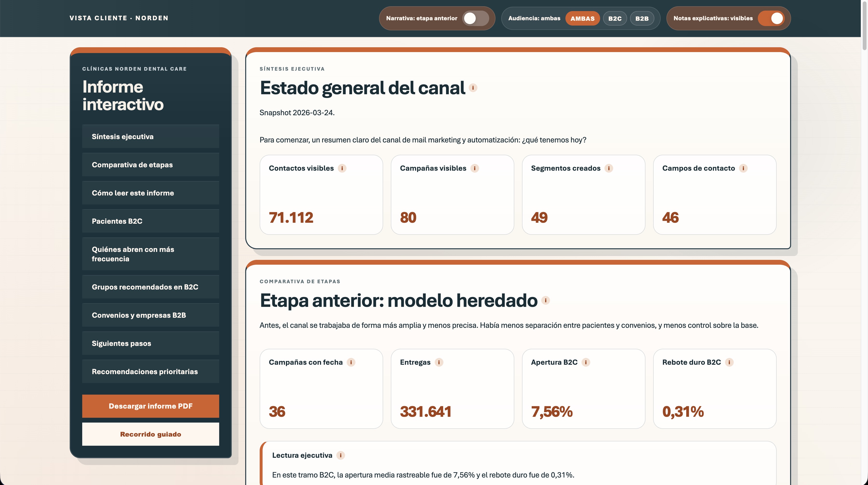Image resolution: width=868 pixels, height=485 pixels.
Task: Open info icon next to Etapa anterior heading
Action: pyautogui.click(x=545, y=300)
